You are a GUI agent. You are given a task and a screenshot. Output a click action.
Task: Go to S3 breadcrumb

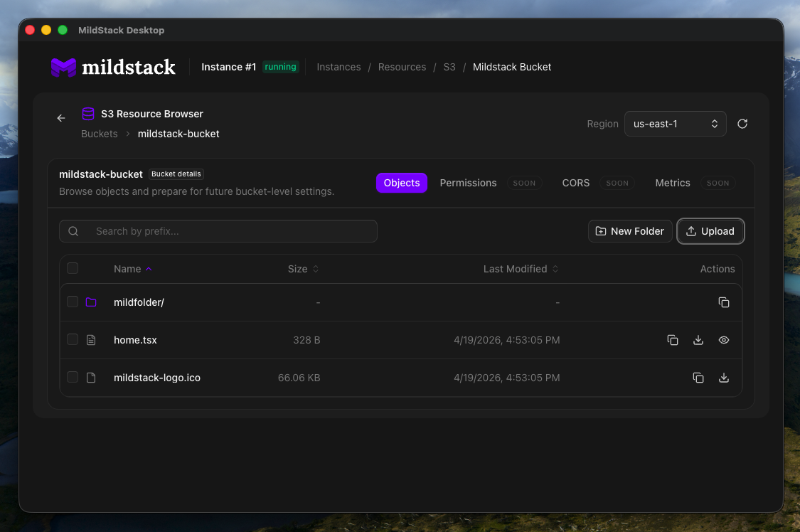[x=449, y=68]
